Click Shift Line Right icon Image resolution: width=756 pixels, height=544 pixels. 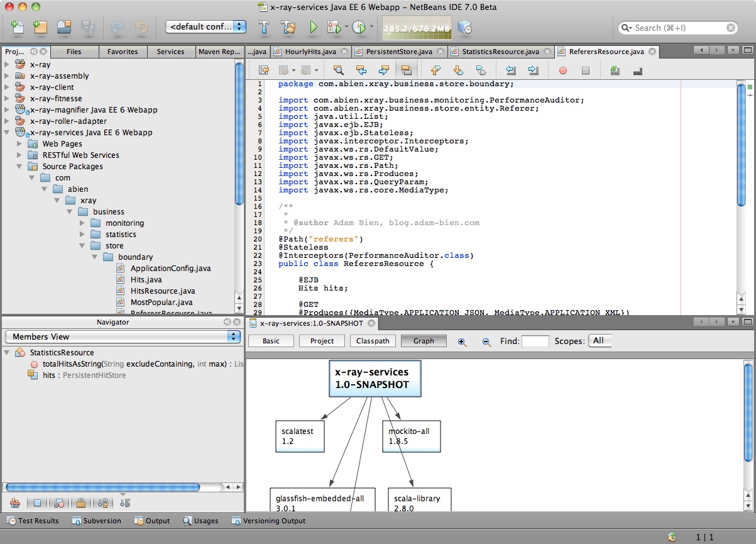coord(533,70)
